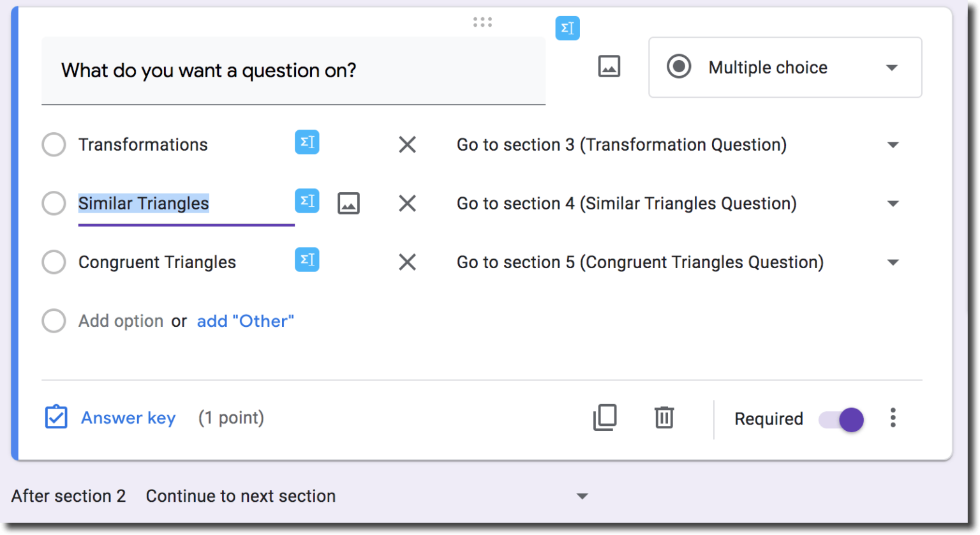The width and height of the screenshot is (980, 535).
Task: Click the equation icon above the question title
Action: click(x=567, y=28)
